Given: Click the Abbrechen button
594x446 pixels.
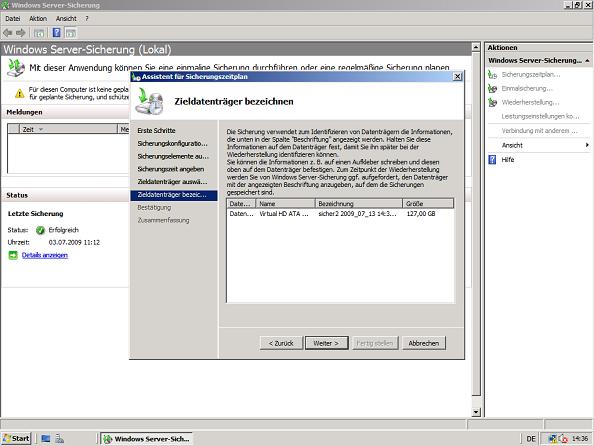Looking at the screenshot, I should (x=424, y=343).
